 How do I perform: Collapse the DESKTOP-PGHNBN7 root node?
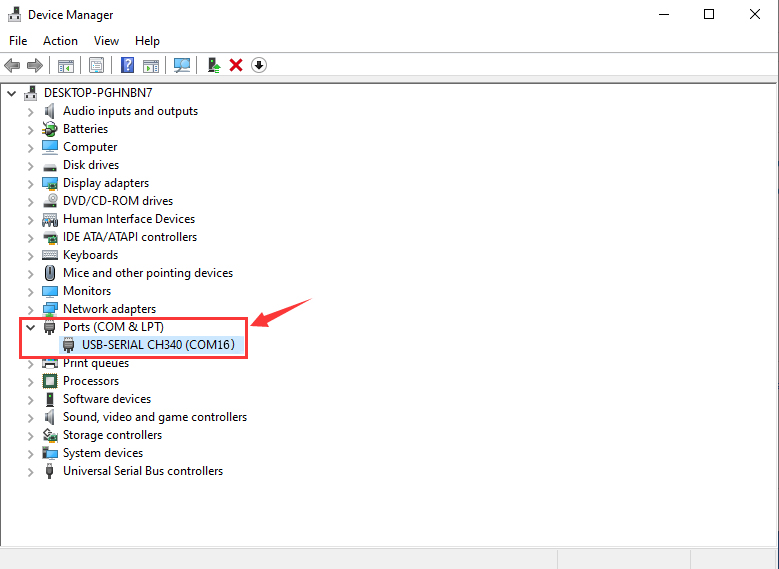pyautogui.click(x=11, y=93)
